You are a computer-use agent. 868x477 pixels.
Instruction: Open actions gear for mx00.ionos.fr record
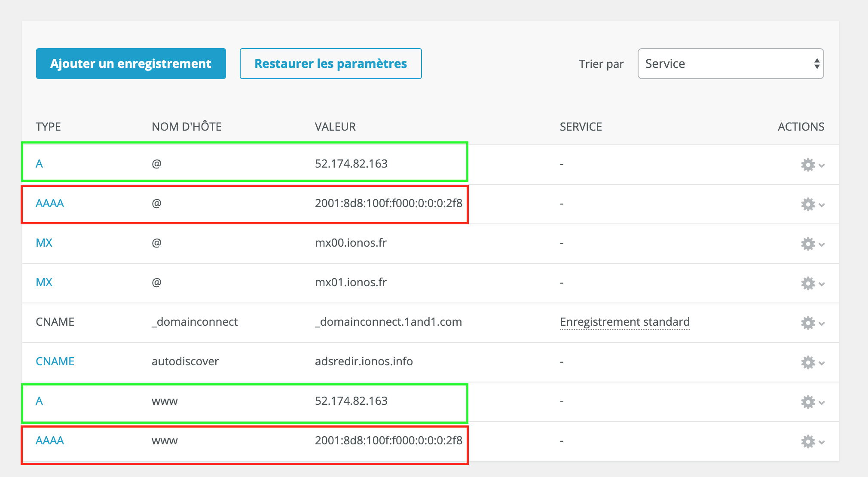click(x=808, y=244)
